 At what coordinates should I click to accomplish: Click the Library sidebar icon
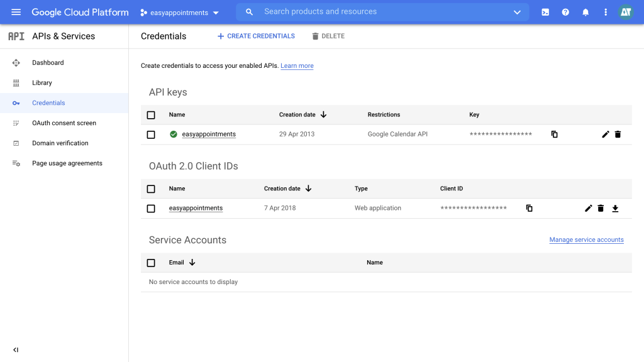(x=16, y=83)
